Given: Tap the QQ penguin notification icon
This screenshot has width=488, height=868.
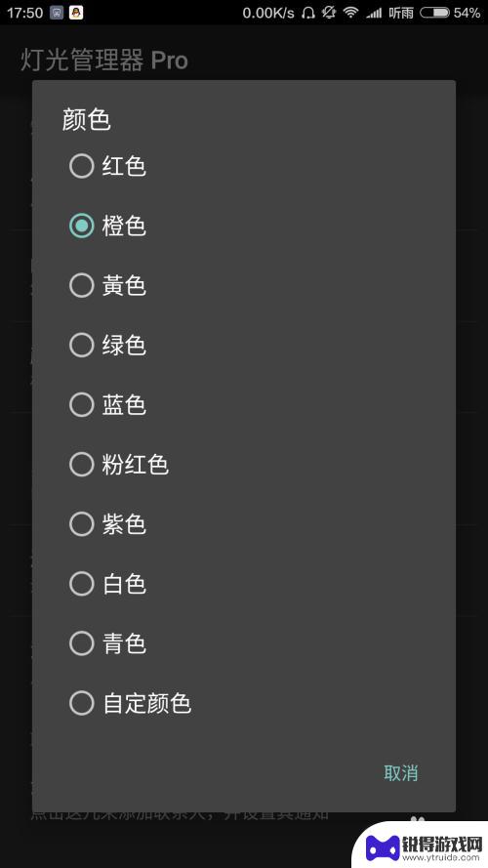Looking at the screenshot, I should (x=76, y=12).
